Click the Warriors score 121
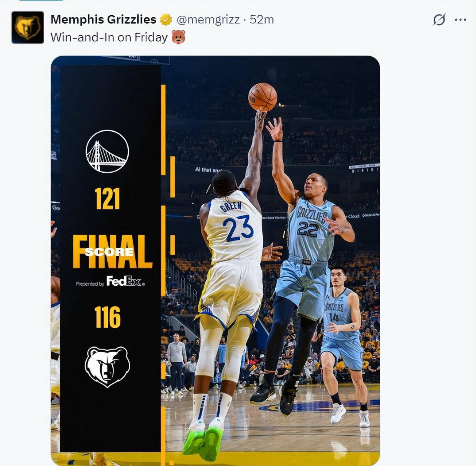 pyautogui.click(x=107, y=199)
